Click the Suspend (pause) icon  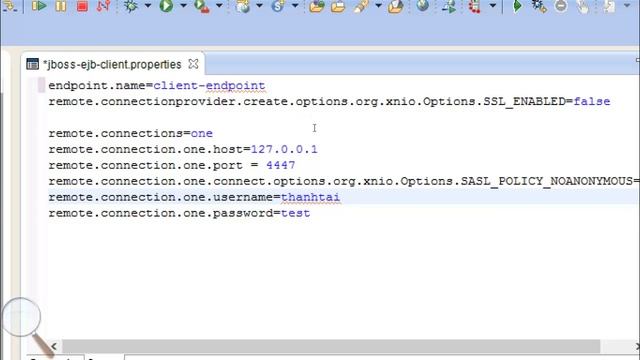pos(61,6)
